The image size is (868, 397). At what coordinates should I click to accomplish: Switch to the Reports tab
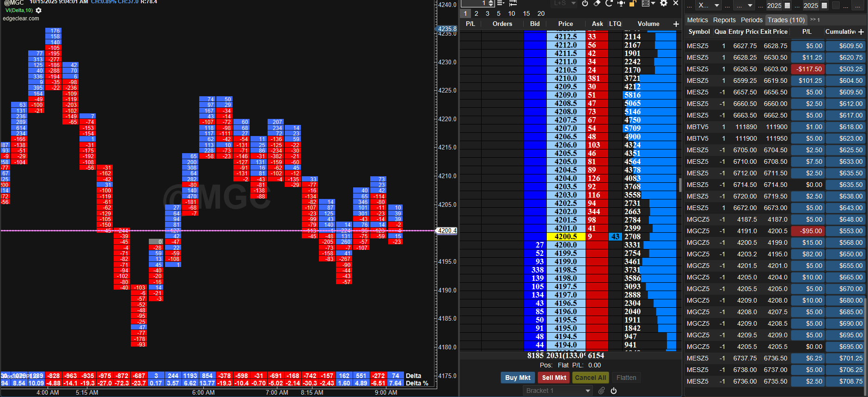click(x=724, y=20)
